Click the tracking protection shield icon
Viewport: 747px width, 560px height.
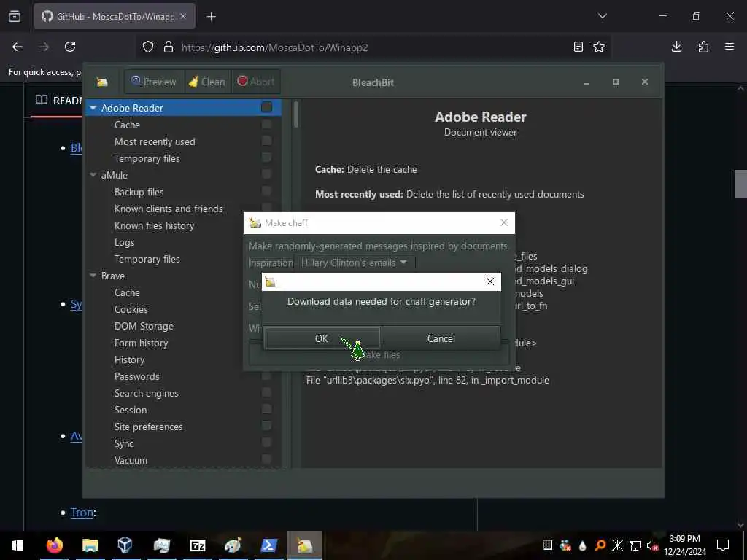click(x=148, y=47)
